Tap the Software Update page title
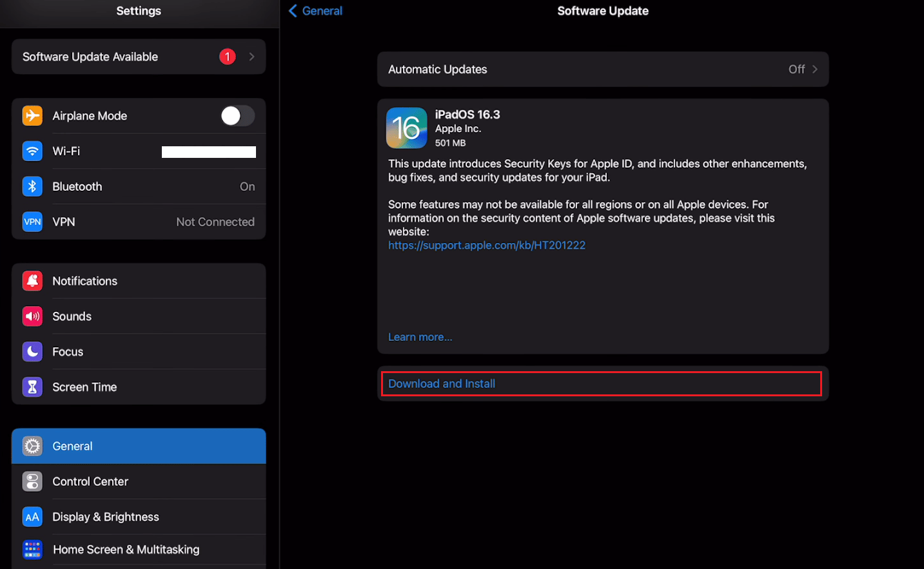The image size is (924, 569). (603, 11)
